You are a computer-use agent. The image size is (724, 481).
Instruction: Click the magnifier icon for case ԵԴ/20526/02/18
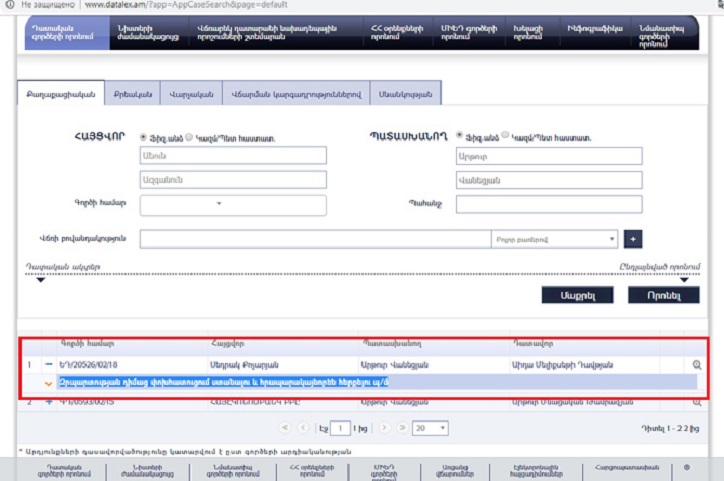click(696, 365)
